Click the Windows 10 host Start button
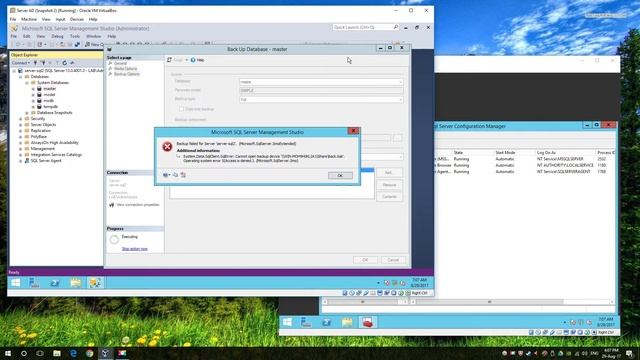 pyautogui.click(x=8, y=353)
